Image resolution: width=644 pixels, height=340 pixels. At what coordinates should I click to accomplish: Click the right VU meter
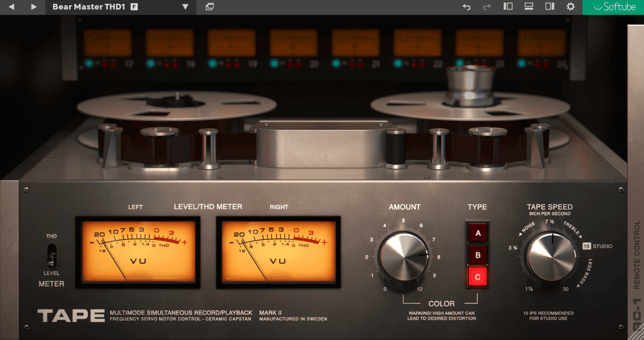(278, 252)
